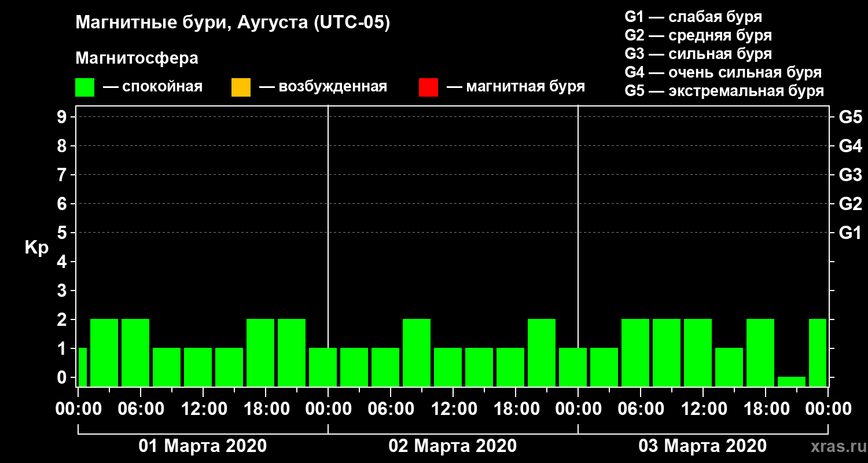The image size is (868, 463).
Task: Click '12:00' time label under 03 Марта
Action: pos(703,409)
